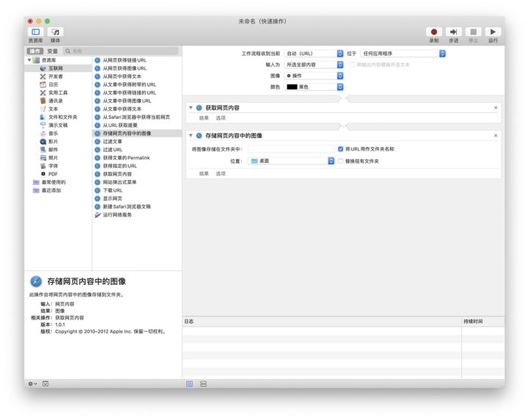Switch to the 操作 actions tab
Image resolution: width=529 pixels, height=420 pixels.
[35, 51]
